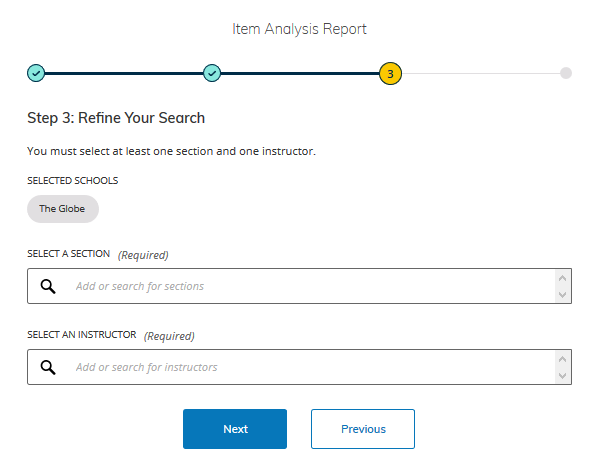Click the progress line between steps 2 and 3
Screen dimensions: 599x459
(300, 73)
